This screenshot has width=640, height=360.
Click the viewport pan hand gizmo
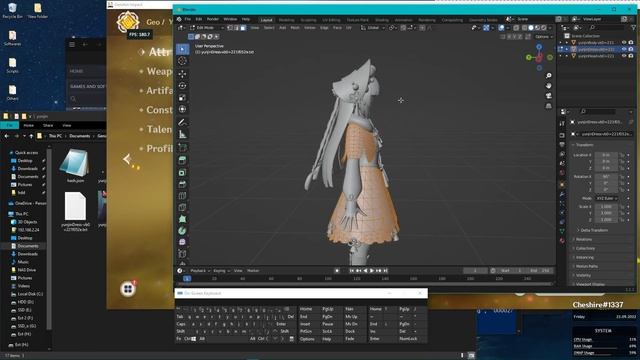click(549, 86)
